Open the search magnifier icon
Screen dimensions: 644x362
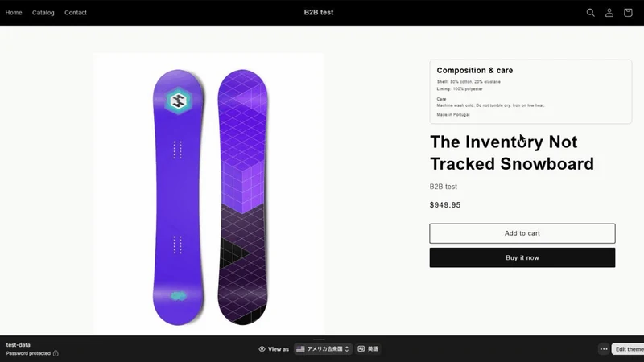pos(590,13)
